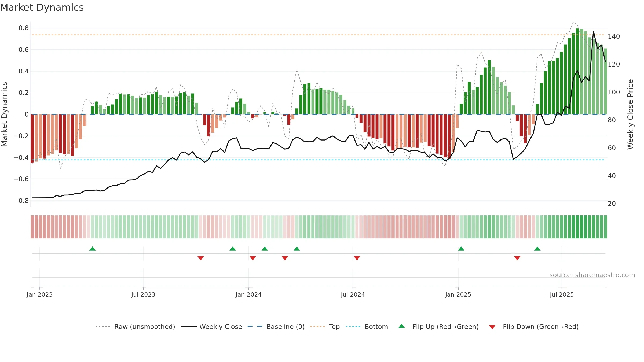Screen dimensions: 644x362
Task: Click the Flip Down marker just after Jan 2024
Action: point(253,258)
